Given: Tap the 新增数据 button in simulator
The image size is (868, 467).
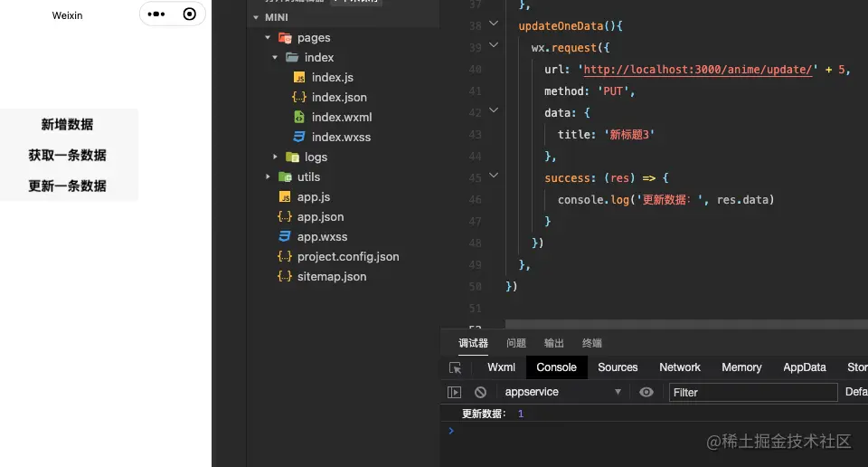Looking at the screenshot, I should coord(68,125).
